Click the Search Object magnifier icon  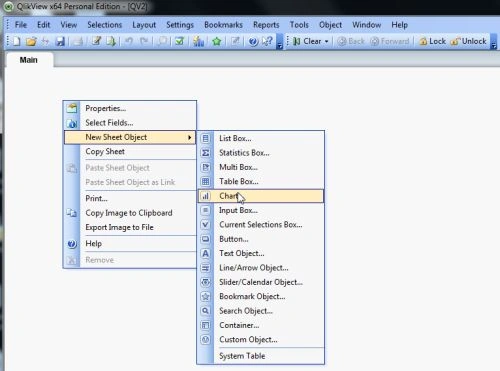click(x=206, y=311)
